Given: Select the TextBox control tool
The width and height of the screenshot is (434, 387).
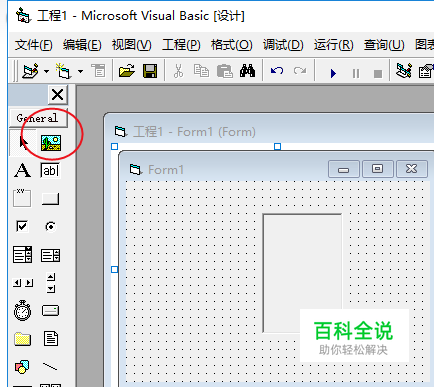Looking at the screenshot, I should click(50, 170).
